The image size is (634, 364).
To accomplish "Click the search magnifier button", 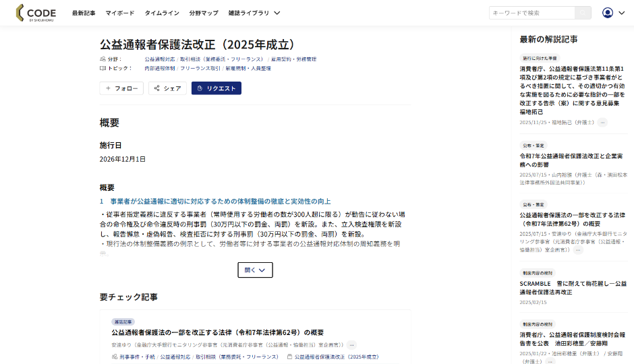I will (583, 13).
